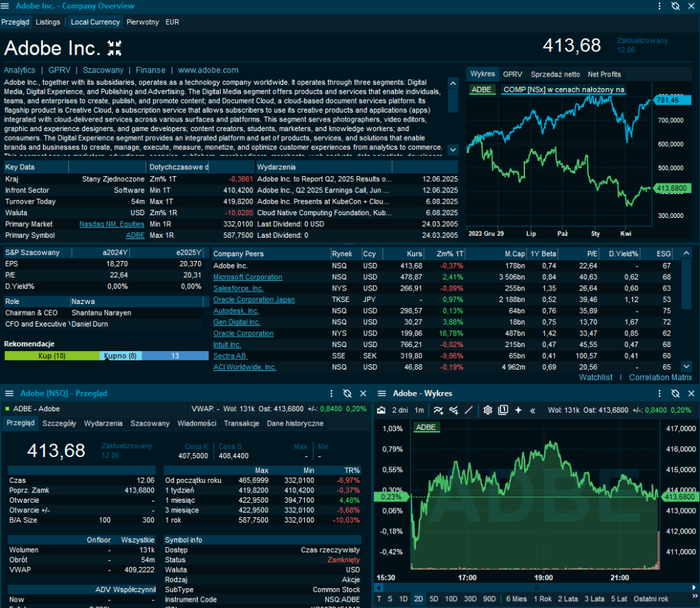Select the 5D chart range
Viewport: 700px width, 608px height.
434,598
